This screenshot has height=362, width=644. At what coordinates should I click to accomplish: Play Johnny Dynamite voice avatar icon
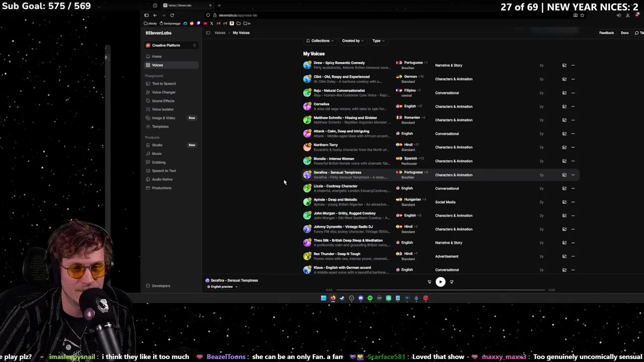coord(307,229)
